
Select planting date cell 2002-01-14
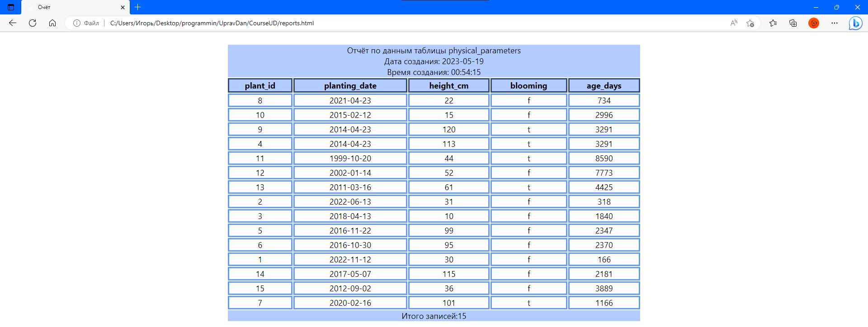point(350,173)
